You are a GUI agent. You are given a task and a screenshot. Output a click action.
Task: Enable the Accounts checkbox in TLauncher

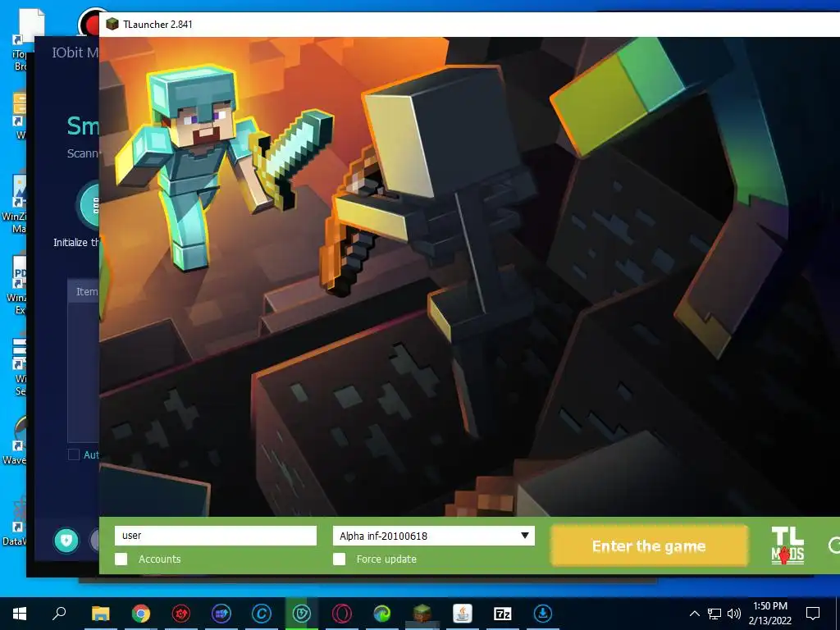pyautogui.click(x=121, y=559)
